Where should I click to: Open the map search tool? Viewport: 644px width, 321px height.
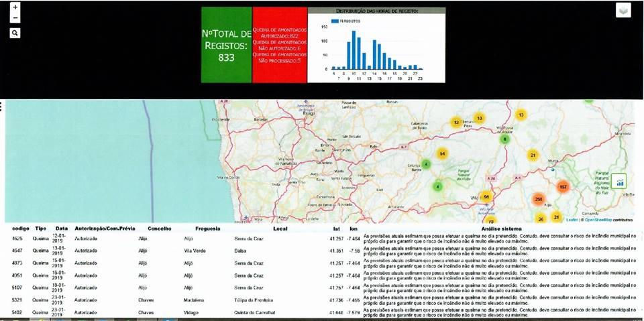[x=15, y=33]
